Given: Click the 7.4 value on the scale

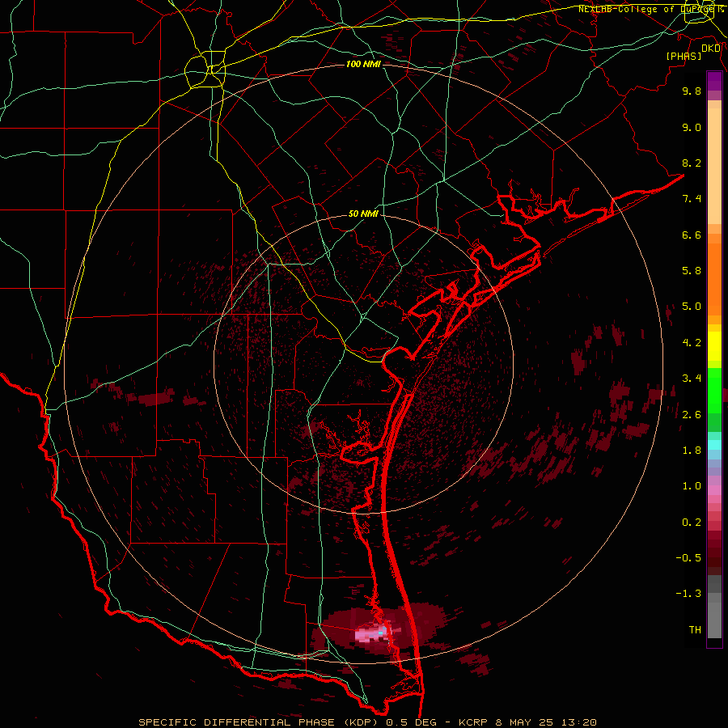Looking at the screenshot, I should (x=692, y=199).
